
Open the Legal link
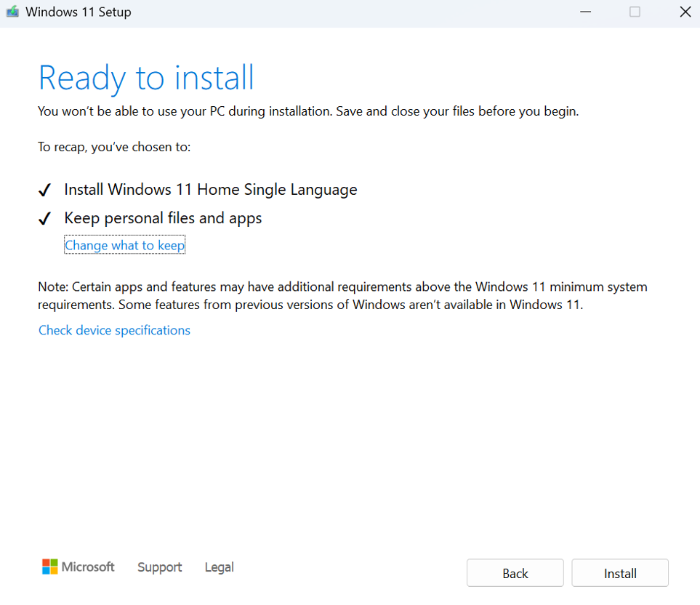219,567
